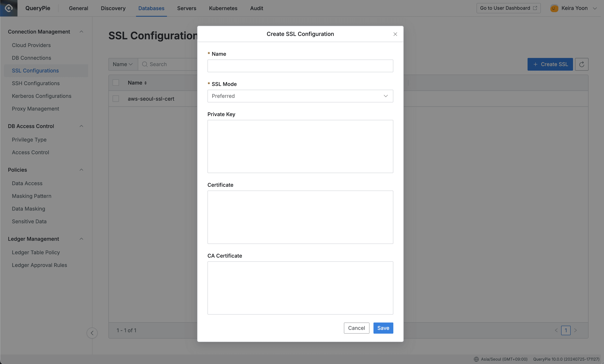604x364 pixels.
Task: Refresh the SSL configuration list
Action: tap(582, 64)
